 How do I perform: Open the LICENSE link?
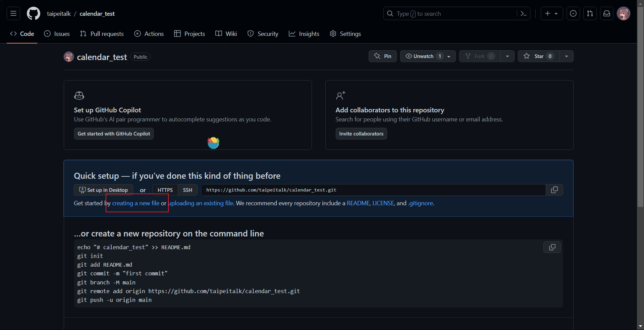tap(383, 203)
